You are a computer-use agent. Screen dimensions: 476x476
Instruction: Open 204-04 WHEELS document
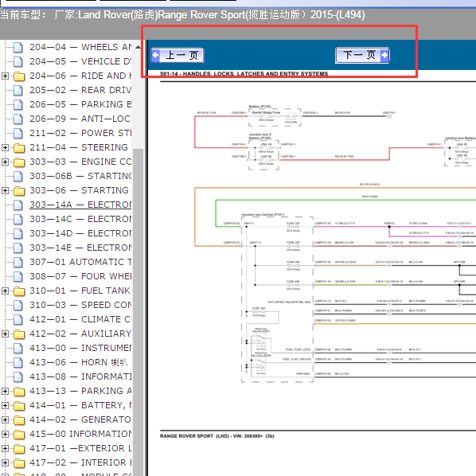point(80,47)
